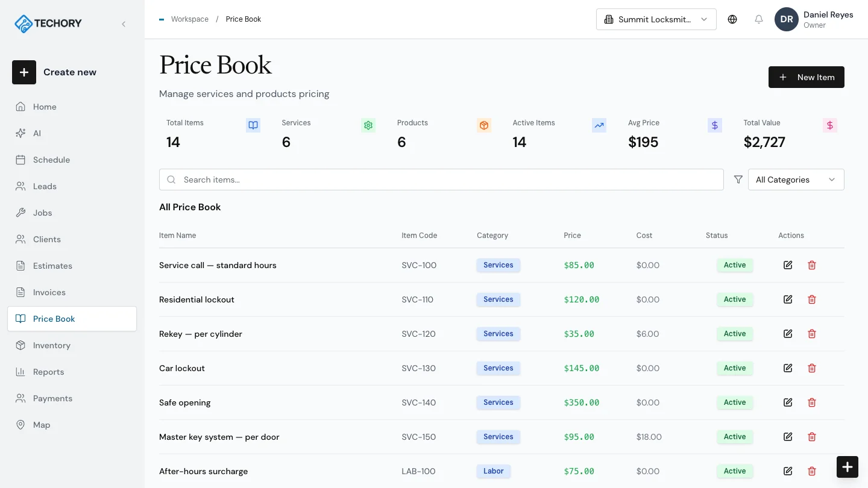Screen dimensions: 868x488
Task: Edit the Car lockout item
Action: pyautogui.click(x=788, y=368)
